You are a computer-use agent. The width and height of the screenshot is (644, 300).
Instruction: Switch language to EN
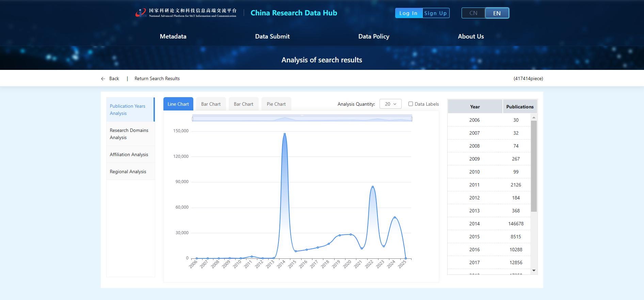pos(497,13)
